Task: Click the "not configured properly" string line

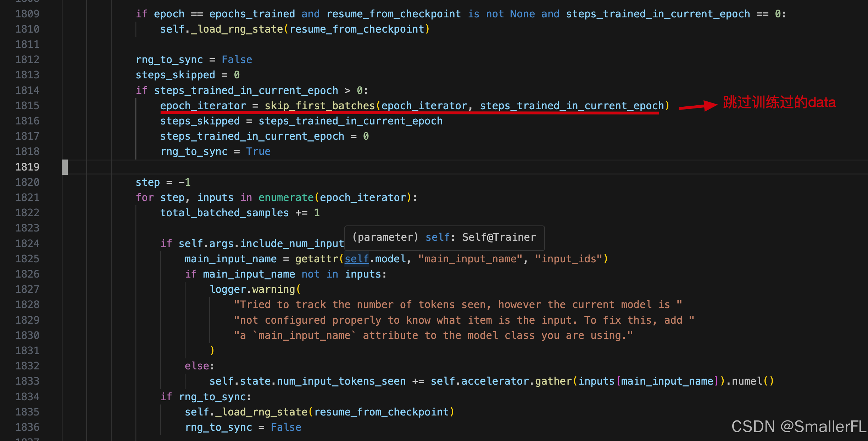Action: 464,320
